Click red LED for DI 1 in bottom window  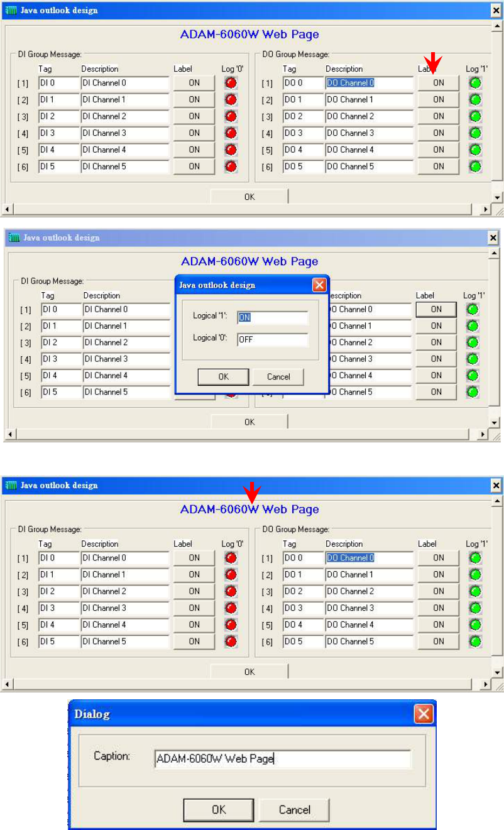231,574
